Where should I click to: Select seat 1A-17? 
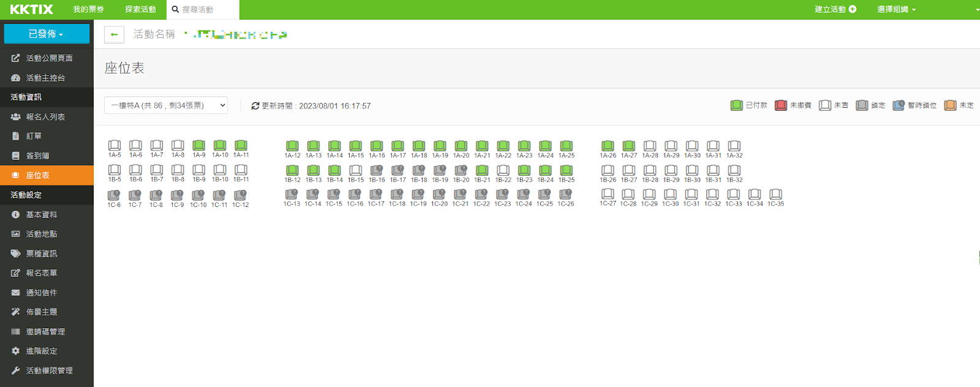398,146
